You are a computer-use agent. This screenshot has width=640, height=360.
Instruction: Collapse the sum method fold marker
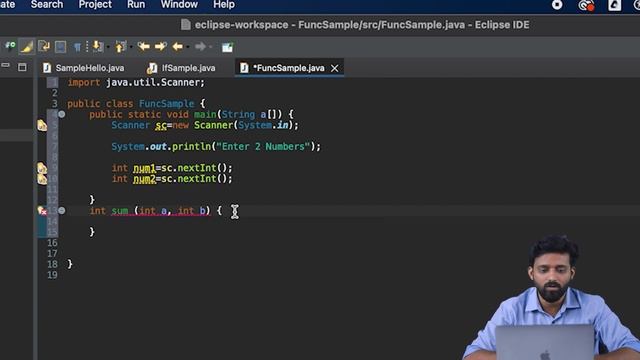[x=62, y=211]
